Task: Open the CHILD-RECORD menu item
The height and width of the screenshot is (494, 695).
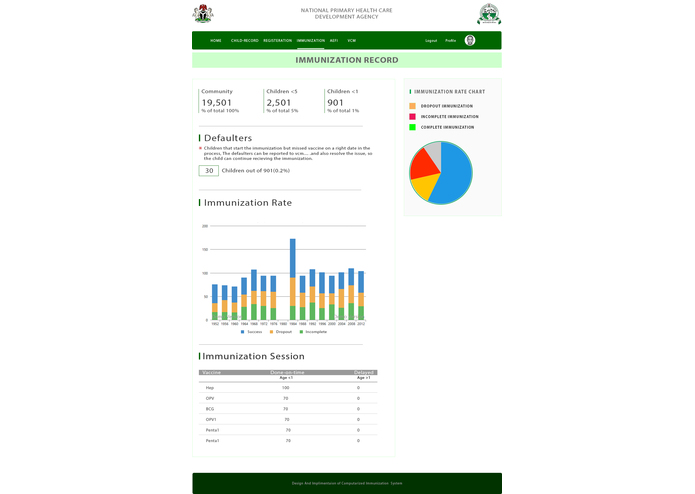Action: pos(245,40)
